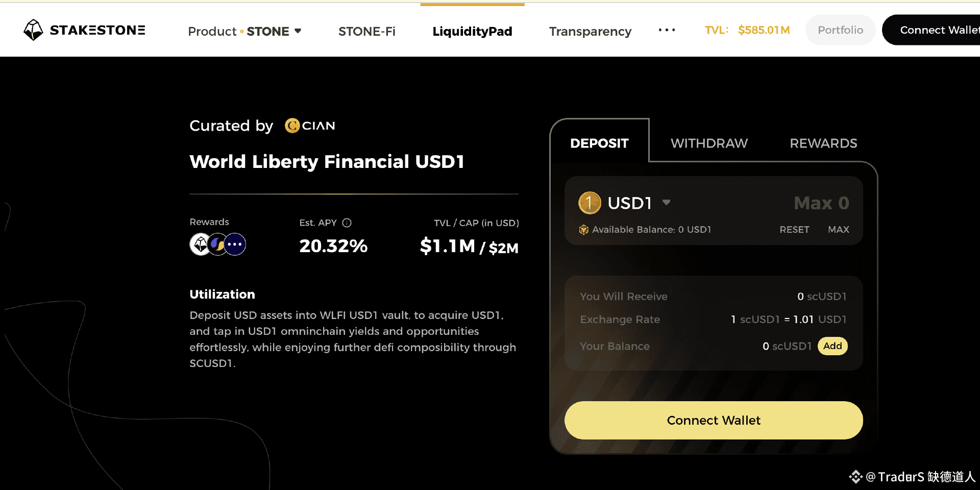The height and width of the screenshot is (490, 980).
Task: Click the yellow Connect Wallet button
Action: [x=714, y=420]
